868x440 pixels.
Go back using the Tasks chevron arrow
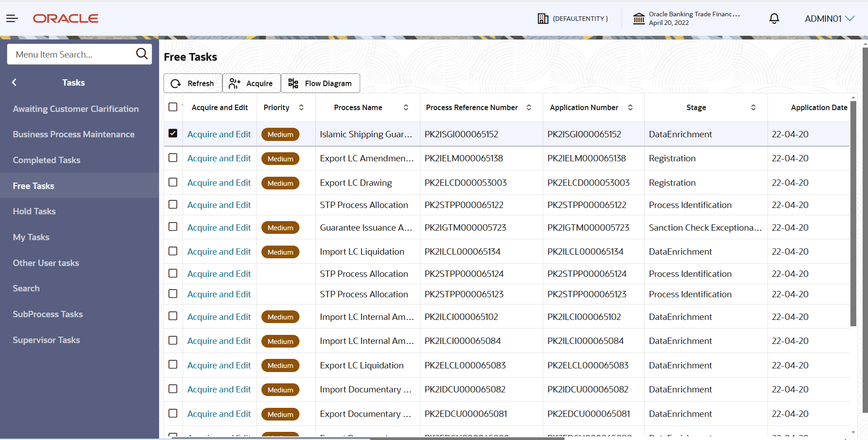[14, 82]
